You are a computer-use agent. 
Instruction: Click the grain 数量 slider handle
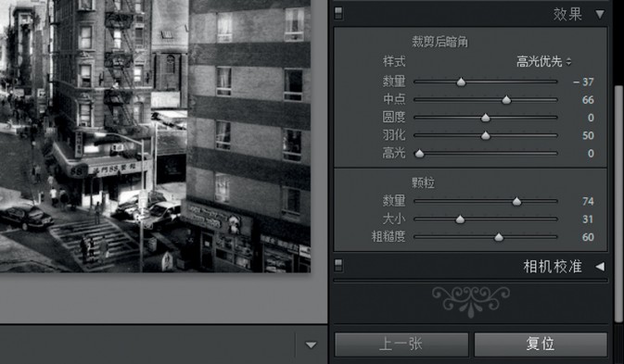click(516, 202)
